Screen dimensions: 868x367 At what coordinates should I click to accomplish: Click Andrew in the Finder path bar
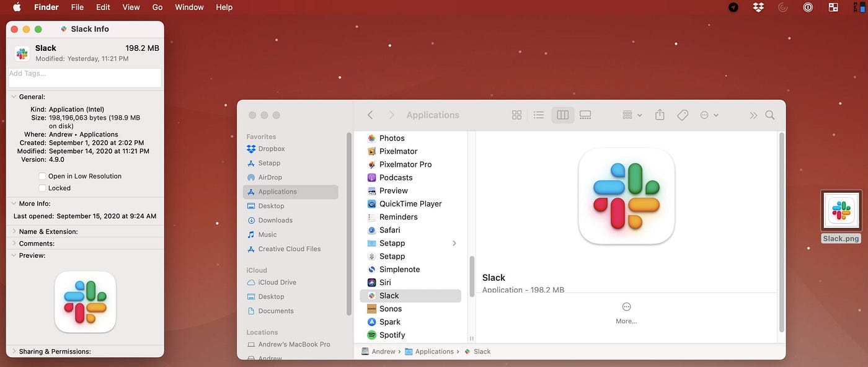coord(378,352)
